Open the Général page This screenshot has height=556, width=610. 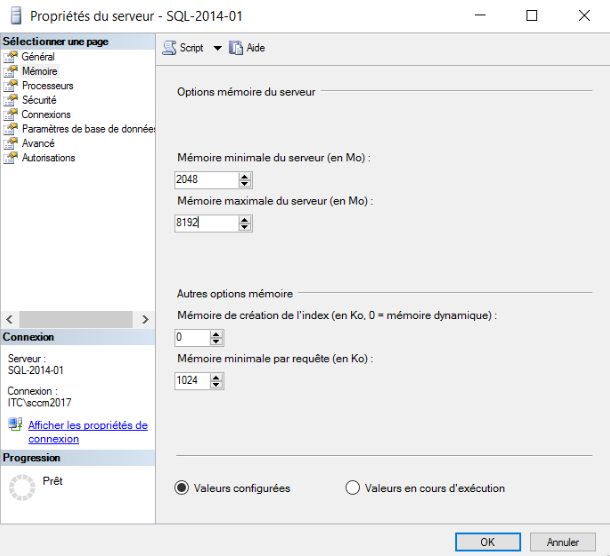[x=38, y=57]
